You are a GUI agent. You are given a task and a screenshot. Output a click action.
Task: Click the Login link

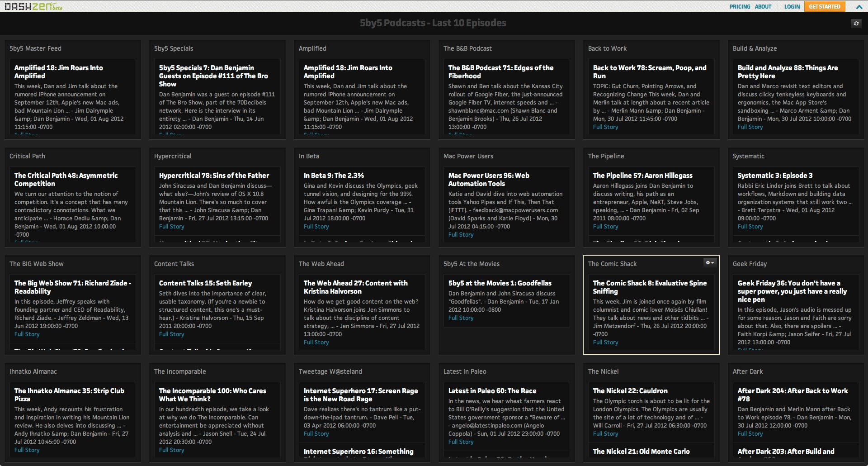click(x=792, y=7)
